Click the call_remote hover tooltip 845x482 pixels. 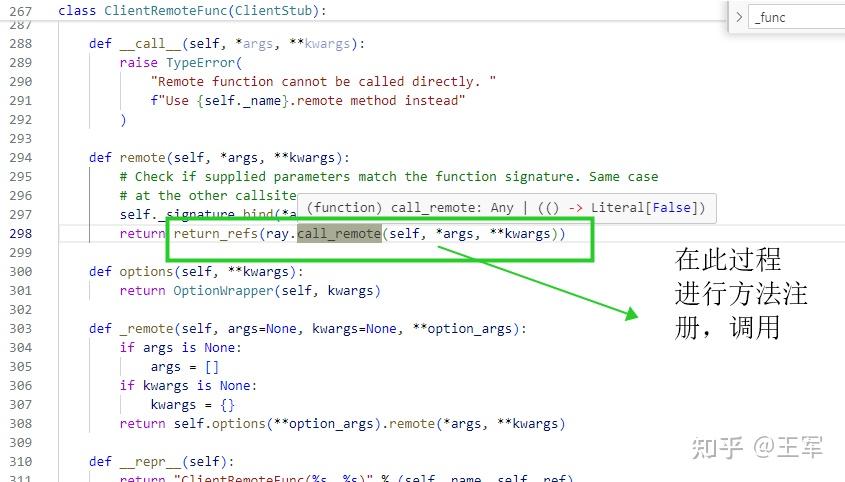pos(507,208)
